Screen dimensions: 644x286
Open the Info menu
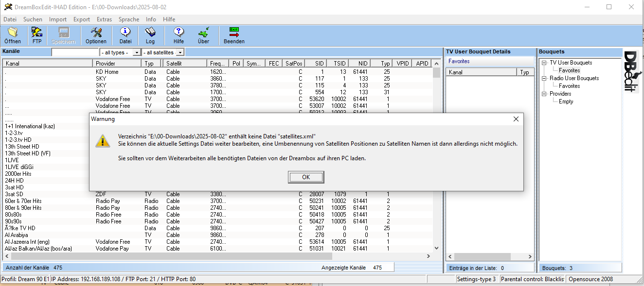click(151, 19)
